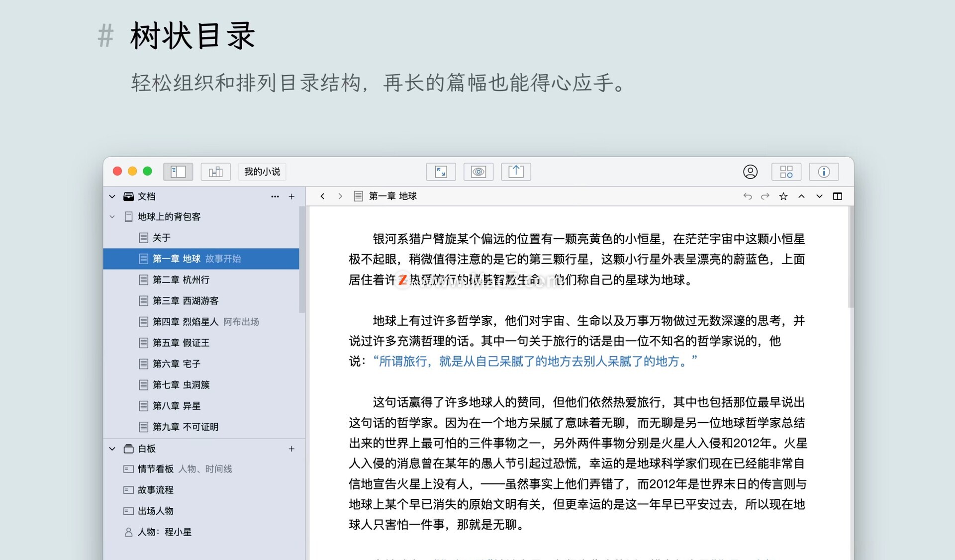Screen dimensions: 955x560
Task: Open 第三章 西湖游客 chapter
Action: 201,300
